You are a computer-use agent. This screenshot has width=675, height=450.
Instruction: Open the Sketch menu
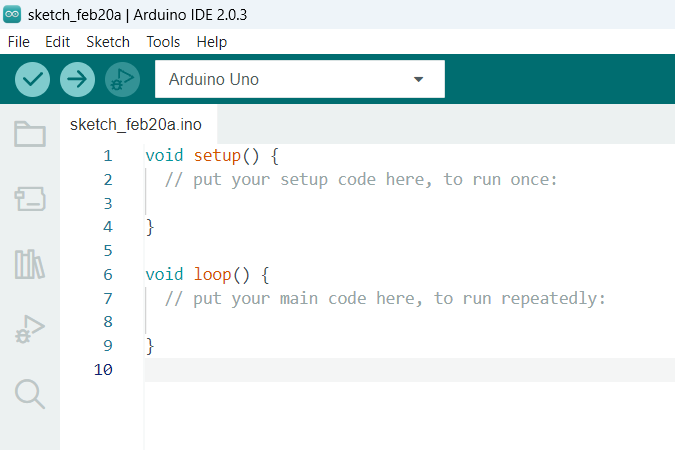click(x=108, y=42)
